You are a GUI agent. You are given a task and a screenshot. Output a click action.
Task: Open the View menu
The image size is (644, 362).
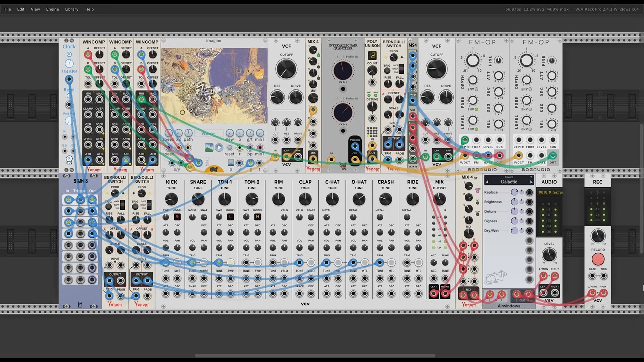35,9
